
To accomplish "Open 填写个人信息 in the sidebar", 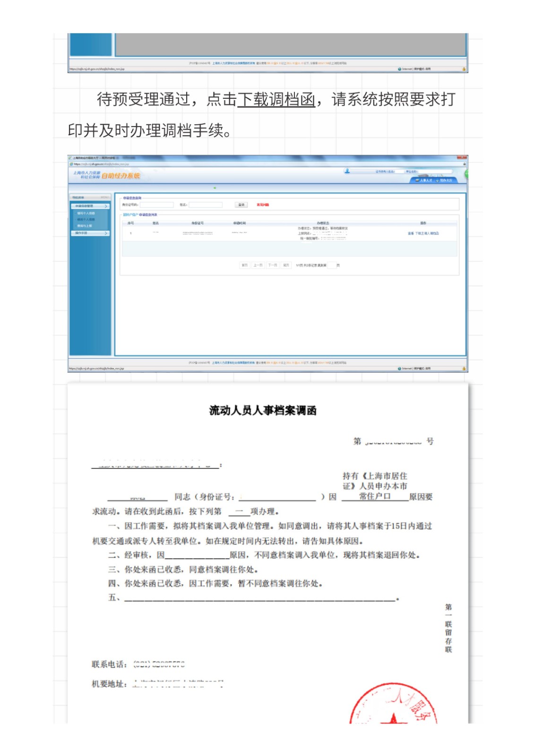I will click(86, 214).
